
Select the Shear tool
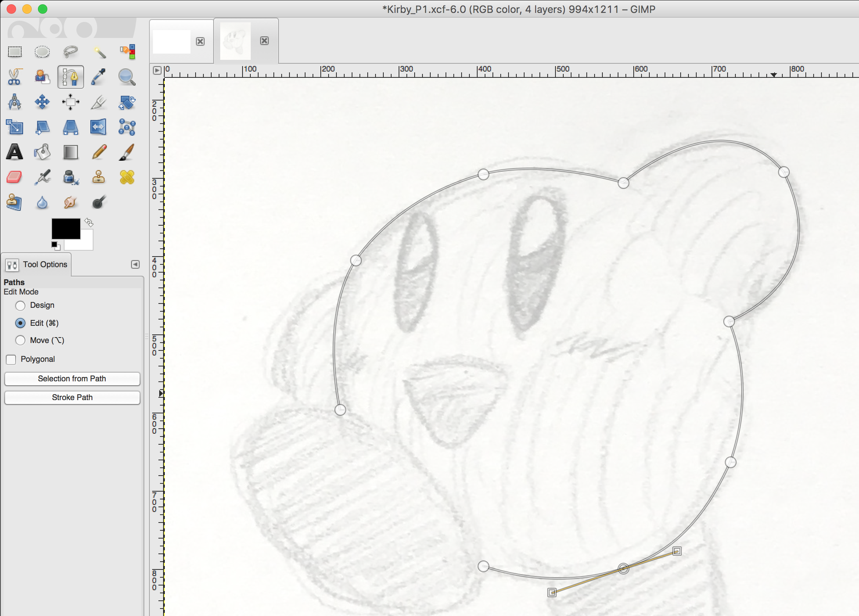pyautogui.click(x=42, y=127)
